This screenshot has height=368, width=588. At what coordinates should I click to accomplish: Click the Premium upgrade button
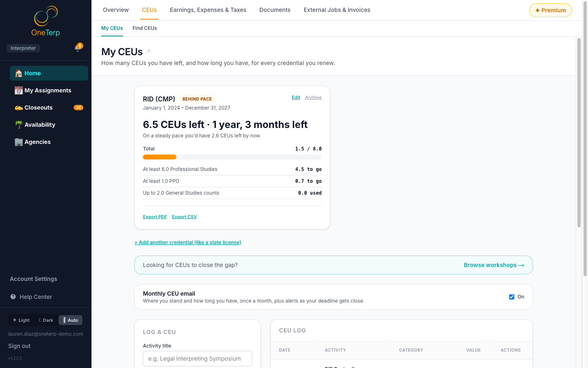pyautogui.click(x=550, y=10)
